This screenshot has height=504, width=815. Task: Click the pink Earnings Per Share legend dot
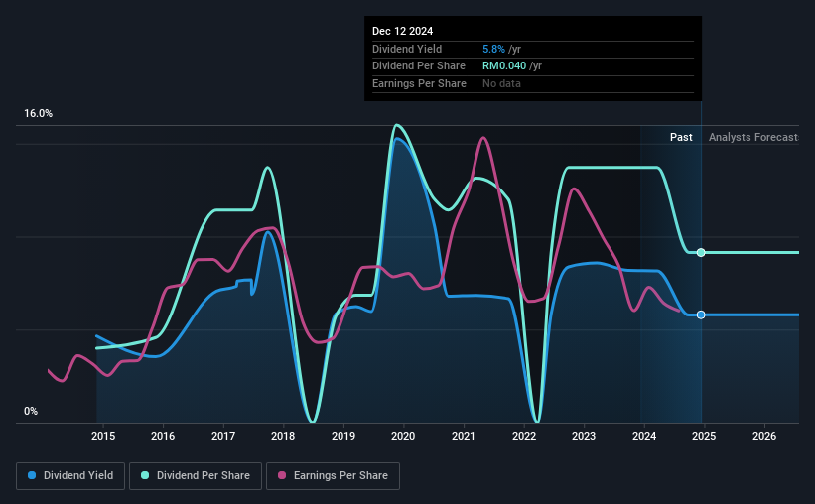click(282, 475)
